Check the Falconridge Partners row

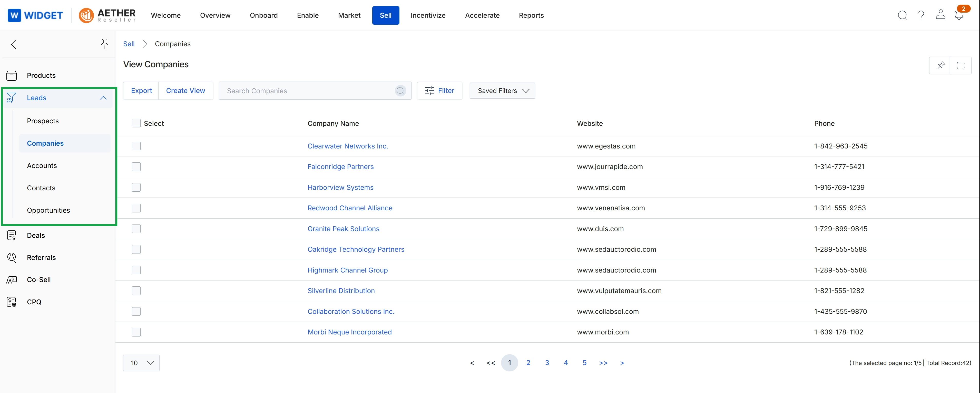tap(136, 167)
